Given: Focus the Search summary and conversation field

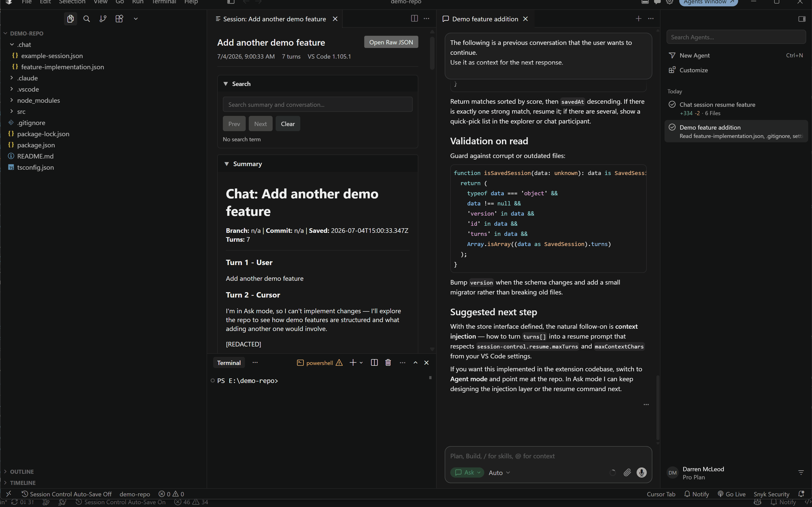Looking at the screenshot, I should (318, 104).
